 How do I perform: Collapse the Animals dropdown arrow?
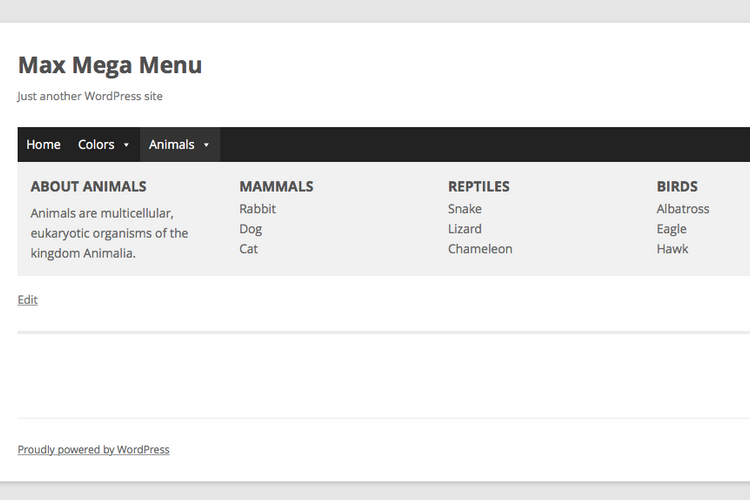pos(206,145)
